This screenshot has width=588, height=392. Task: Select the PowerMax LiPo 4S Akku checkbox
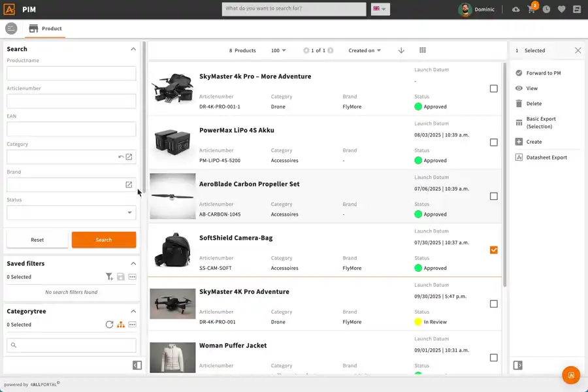493,142
